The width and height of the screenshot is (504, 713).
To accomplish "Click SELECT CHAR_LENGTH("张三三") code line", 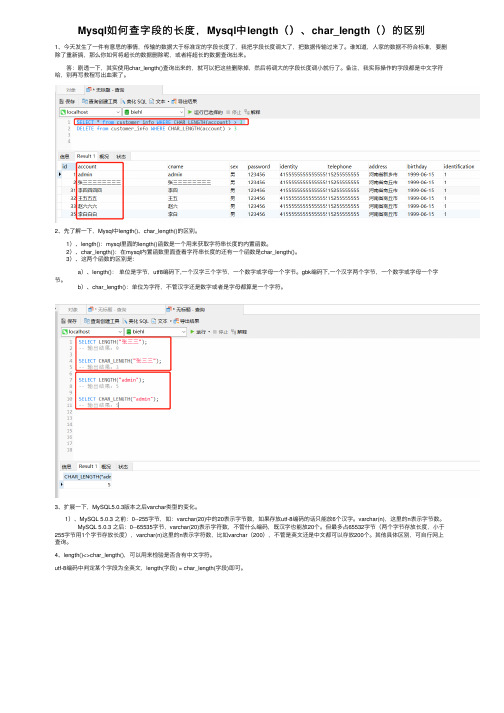I will [x=120, y=361].
